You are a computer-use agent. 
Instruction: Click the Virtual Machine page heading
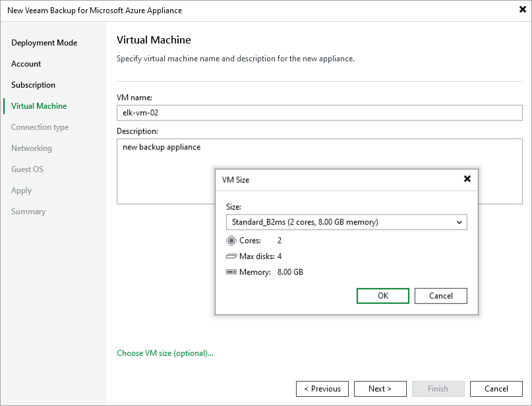[x=154, y=40]
